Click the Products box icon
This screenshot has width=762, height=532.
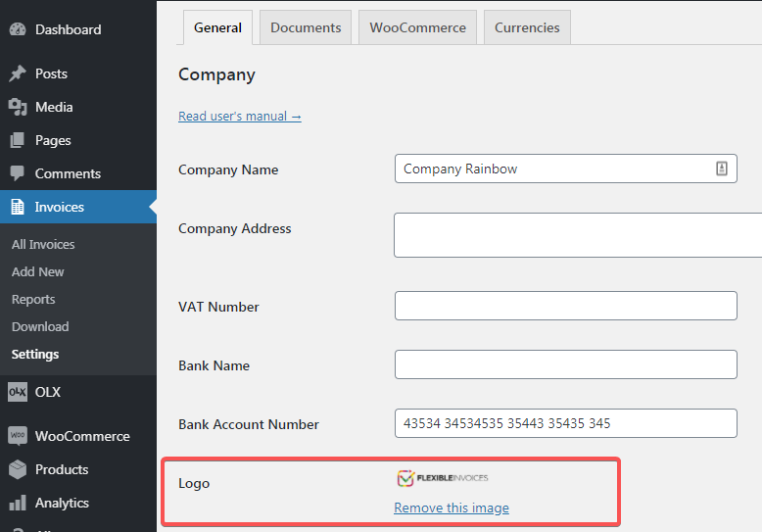coord(18,469)
